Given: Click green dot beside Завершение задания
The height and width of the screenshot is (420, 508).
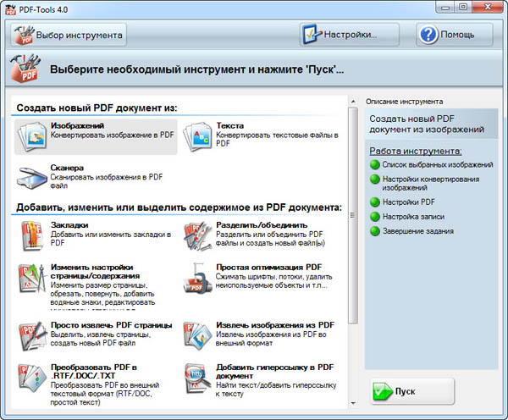Looking at the screenshot, I should [x=375, y=231].
